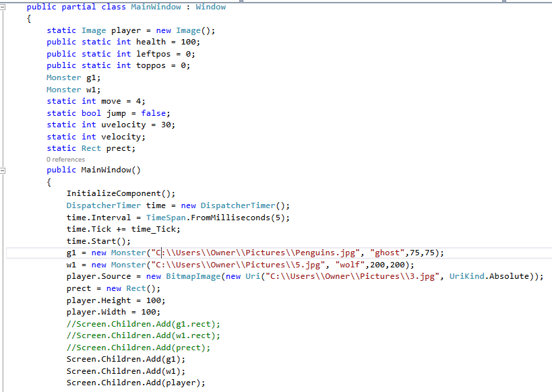Click the 'UriKind' enum name

coord(466,276)
